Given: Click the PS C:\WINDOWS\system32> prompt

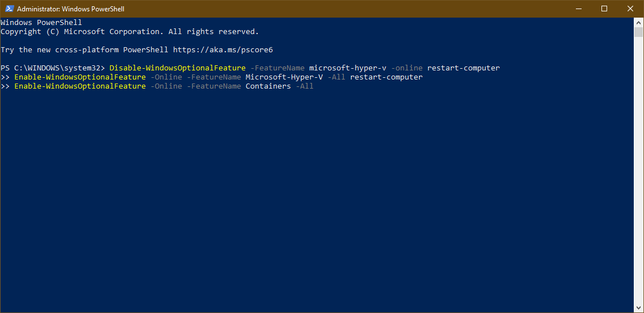Looking at the screenshot, I should [x=53, y=68].
